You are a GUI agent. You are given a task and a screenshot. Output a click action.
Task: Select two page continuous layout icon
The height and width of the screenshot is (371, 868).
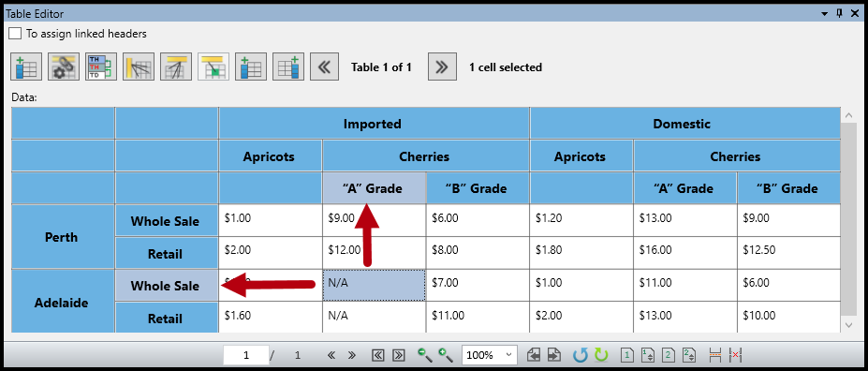(x=688, y=355)
